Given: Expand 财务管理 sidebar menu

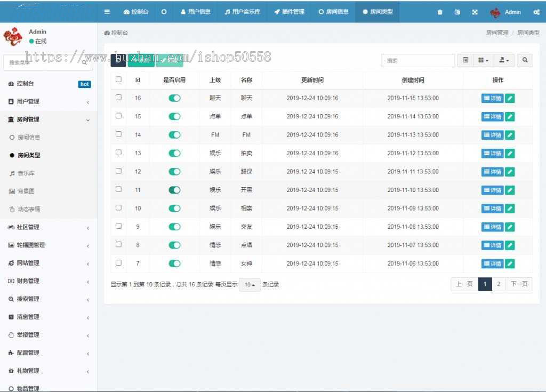Looking at the screenshot, I should pyautogui.click(x=49, y=281).
